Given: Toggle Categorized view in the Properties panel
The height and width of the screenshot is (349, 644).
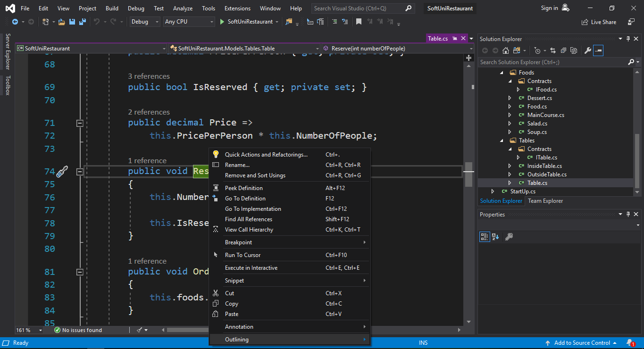Looking at the screenshot, I should tap(485, 237).
